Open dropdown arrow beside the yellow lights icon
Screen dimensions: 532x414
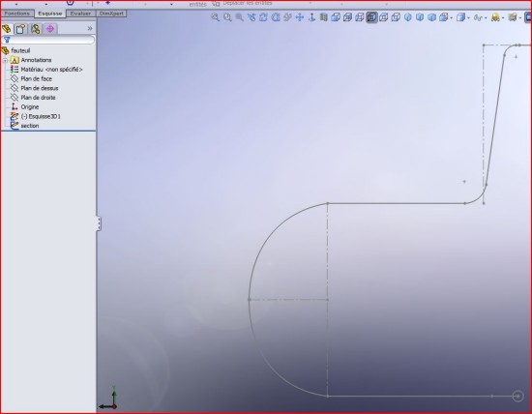click(x=503, y=18)
